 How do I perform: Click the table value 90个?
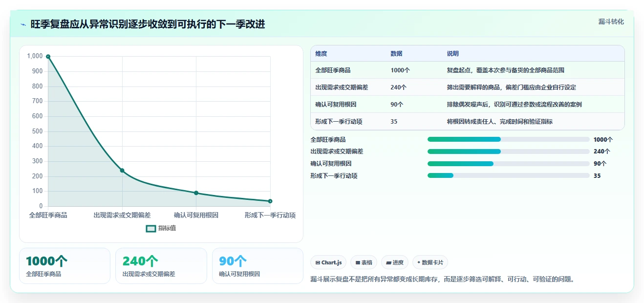tap(397, 105)
